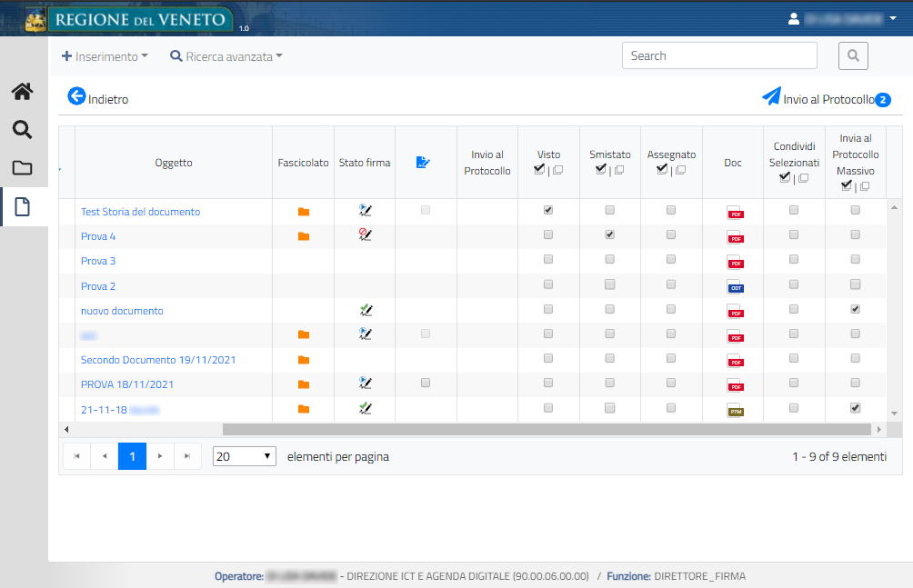913x588 pixels.
Task: Open the Prova 4 document link
Action: 98,236
